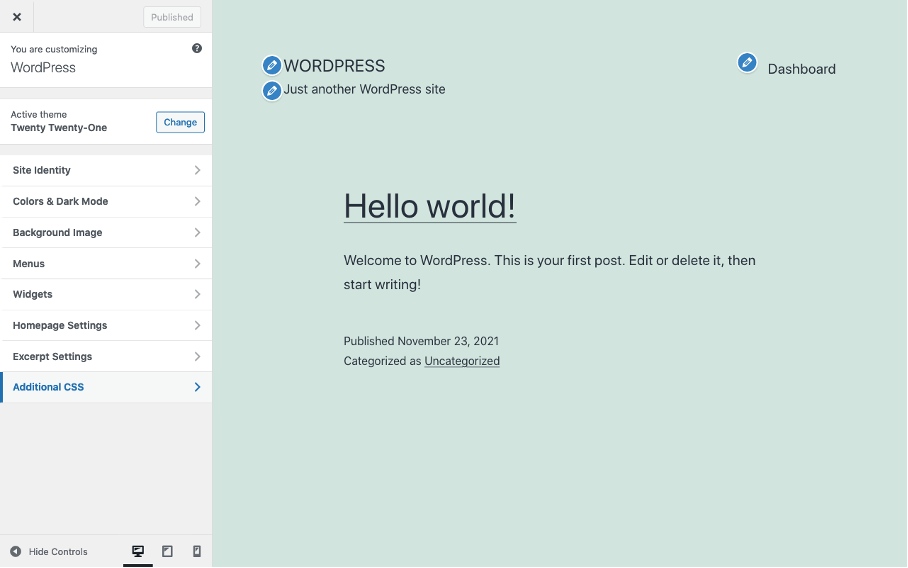
Task: Switch to mobile preview mode
Action: point(196,551)
